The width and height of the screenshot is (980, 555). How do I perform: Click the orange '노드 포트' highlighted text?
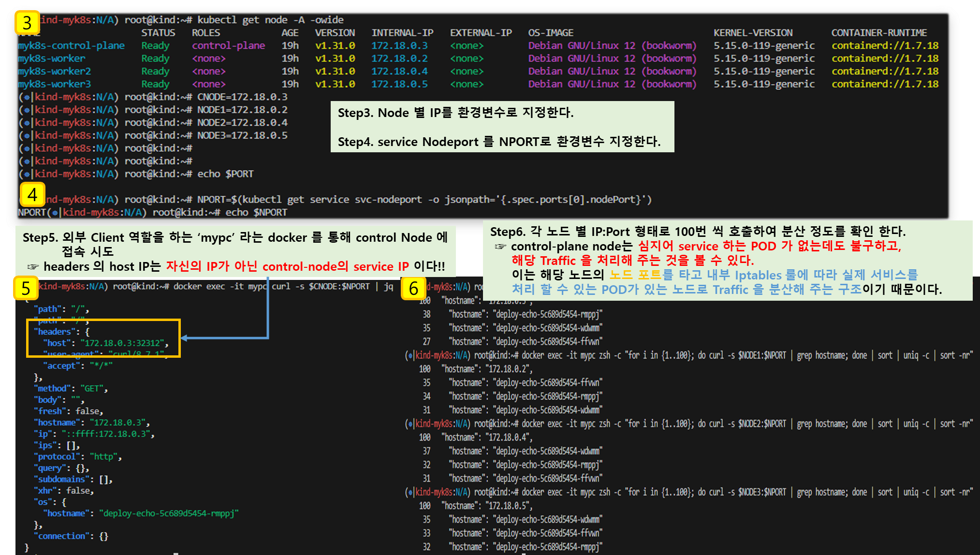(x=635, y=275)
